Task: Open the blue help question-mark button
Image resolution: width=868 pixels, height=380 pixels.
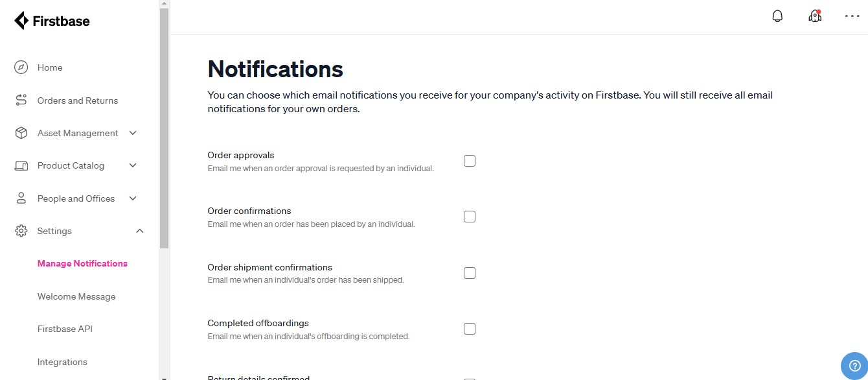Action: click(854, 366)
